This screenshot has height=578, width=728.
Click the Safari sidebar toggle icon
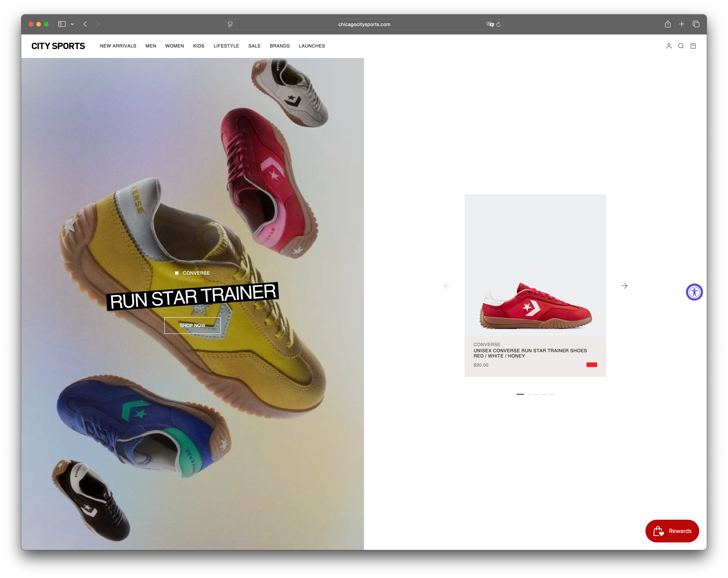62,24
